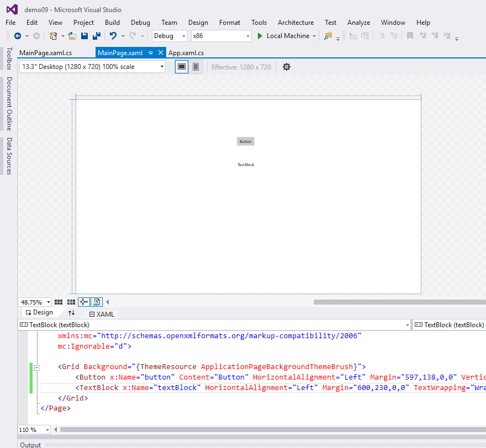
Task: Click the Open File folder icon
Action: (x=72, y=36)
